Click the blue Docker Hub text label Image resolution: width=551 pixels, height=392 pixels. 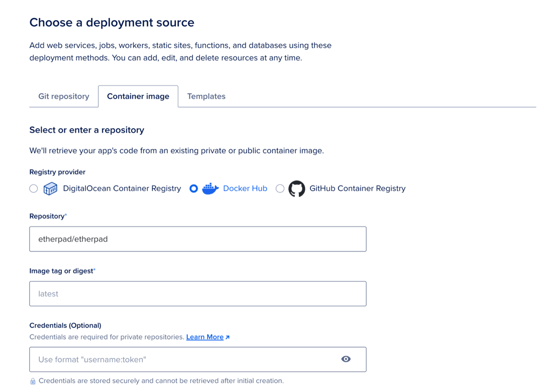pyautogui.click(x=245, y=188)
